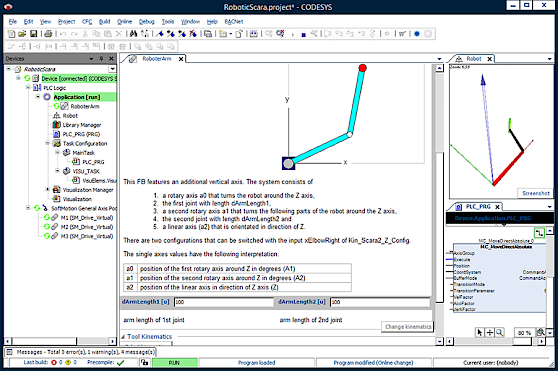Click the Stop application square icon

click(304, 35)
